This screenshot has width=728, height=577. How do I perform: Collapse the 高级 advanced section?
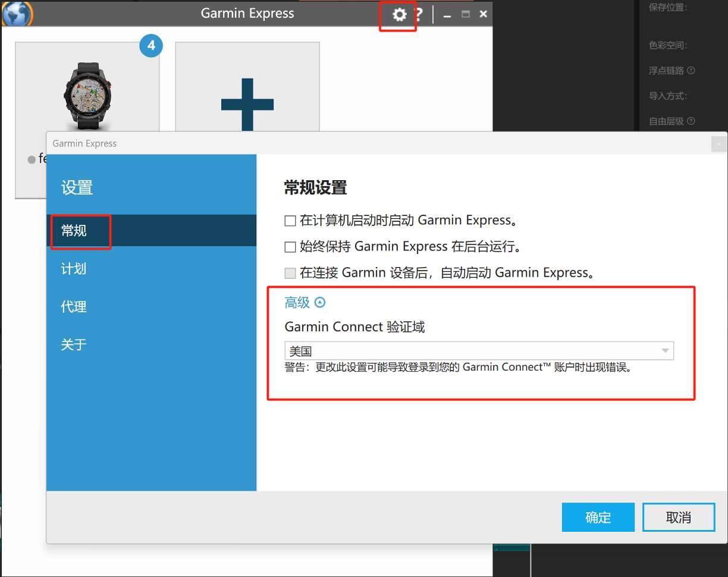click(x=305, y=302)
